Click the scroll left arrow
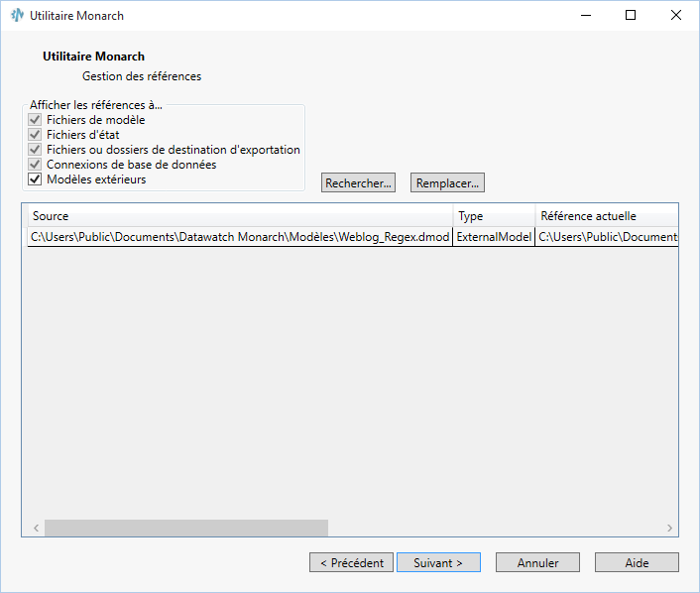The image size is (700, 593). coord(36,528)
